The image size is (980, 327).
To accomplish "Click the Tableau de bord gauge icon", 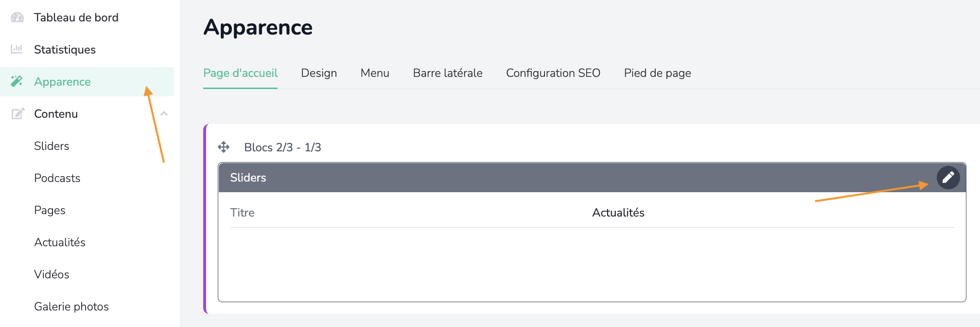I will pos(17,18).
